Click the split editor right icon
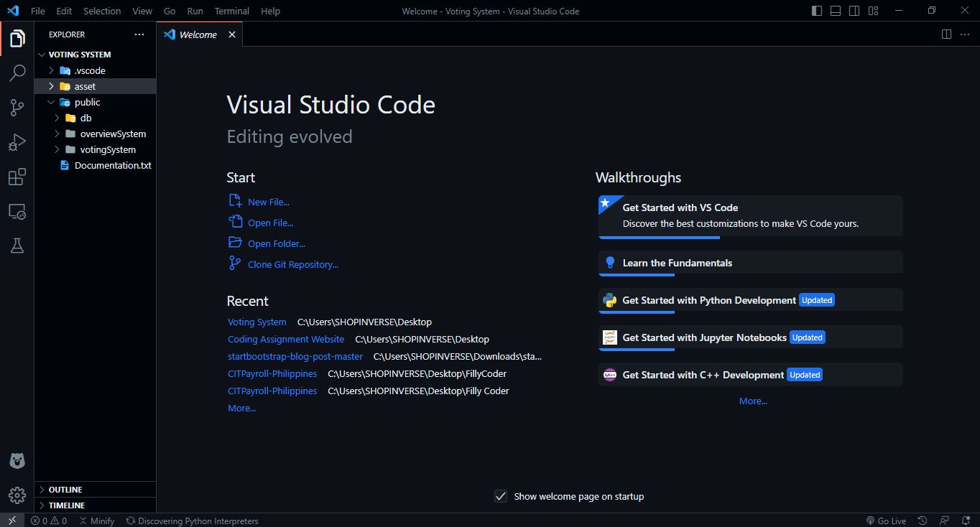The image size is (980, 527). tap(946, 34)
